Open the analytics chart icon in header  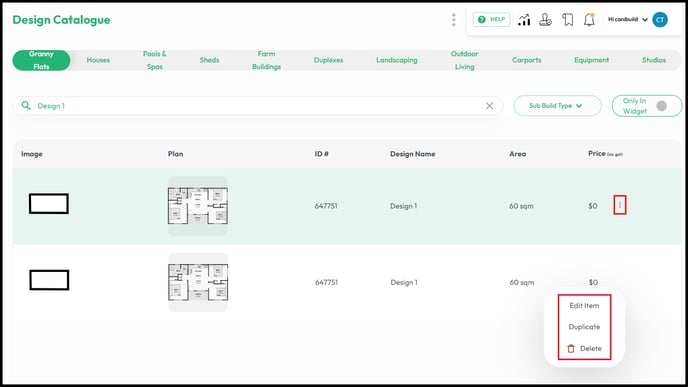pyautogui.click(x=524, y=20)
